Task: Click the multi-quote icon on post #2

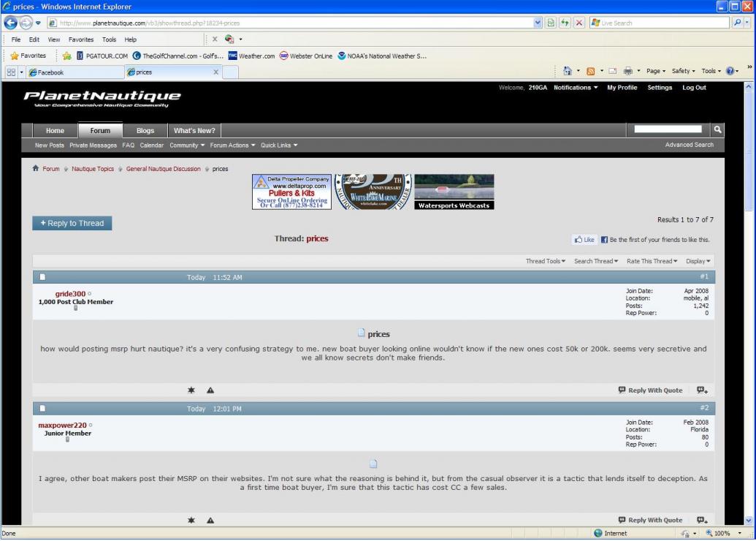Action: (701, 521)
